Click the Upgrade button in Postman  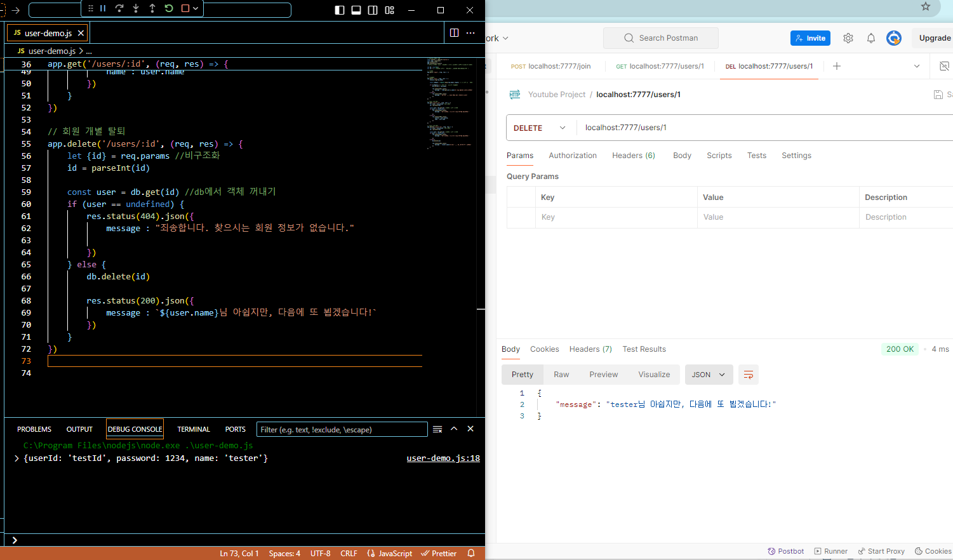pyautogui.click(x=934, y=38)
